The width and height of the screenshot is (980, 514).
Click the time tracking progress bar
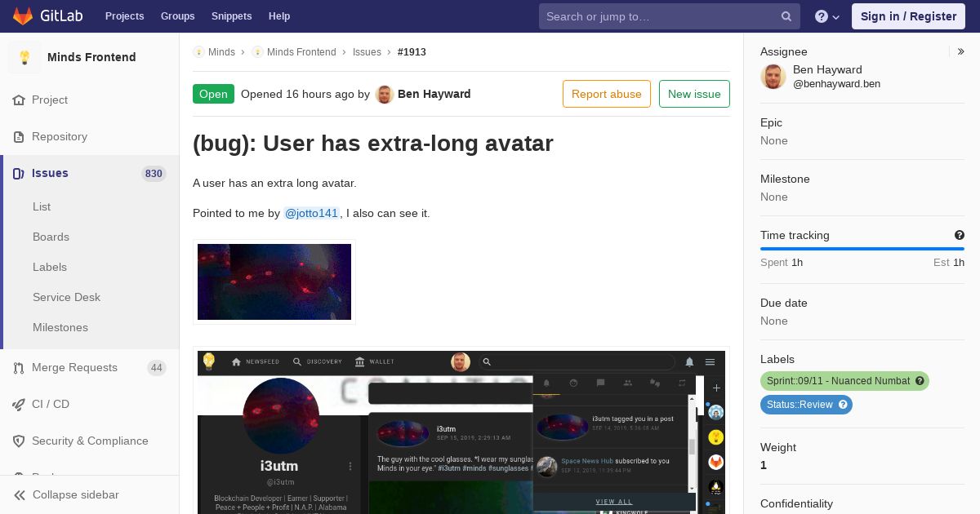coord(862,249)
